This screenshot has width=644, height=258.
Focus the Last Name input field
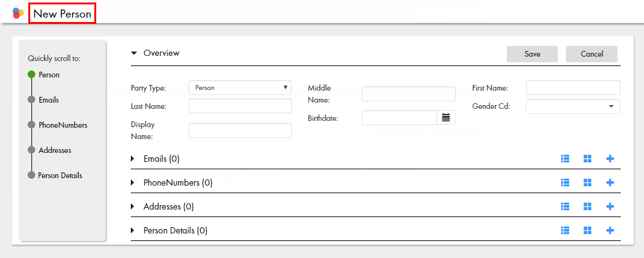(240, 106)
